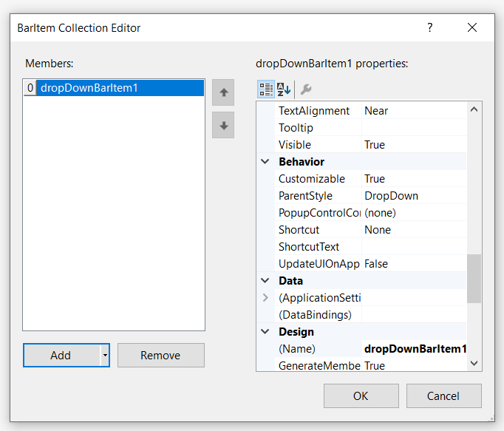Cancel the collection editor
Screen dimensions: 504x431
tap(443, 396)
